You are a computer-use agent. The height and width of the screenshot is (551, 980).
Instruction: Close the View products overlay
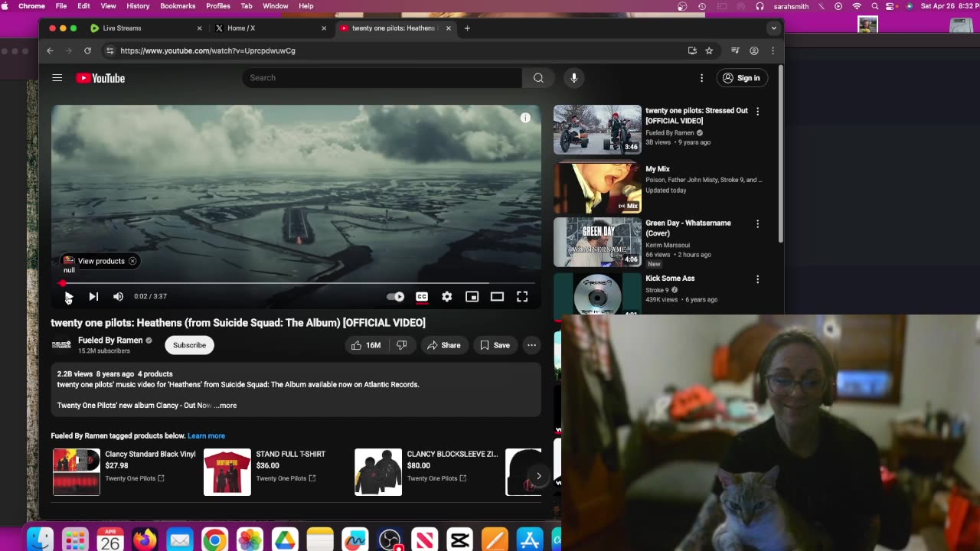[x=132, y=261]
